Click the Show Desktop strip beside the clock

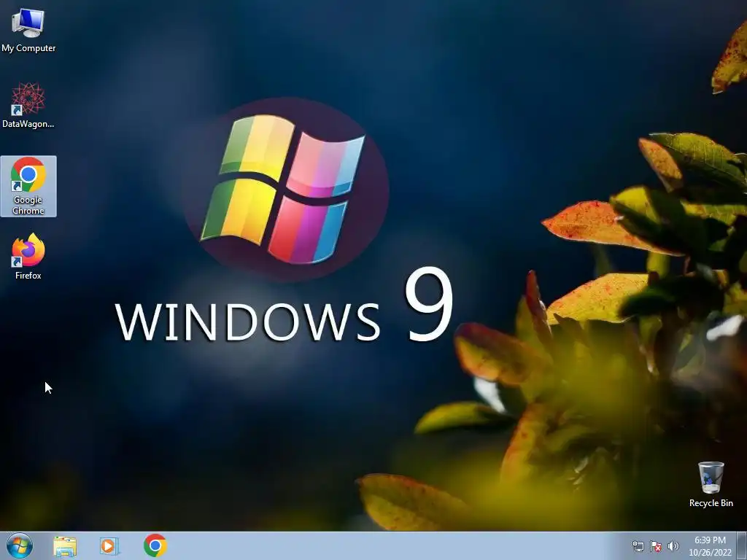[x=742, y=546]
